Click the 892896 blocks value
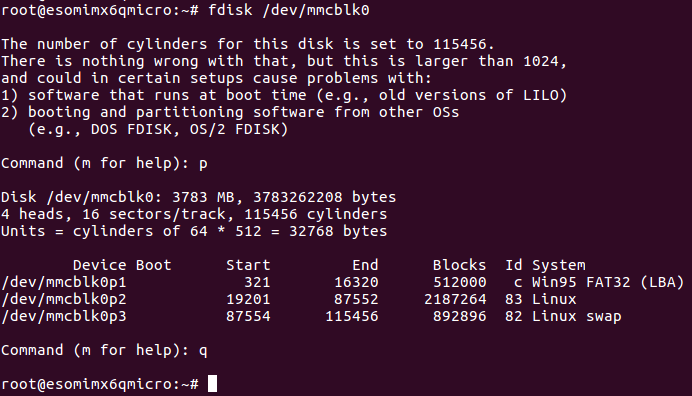 [x=459, y=317]
